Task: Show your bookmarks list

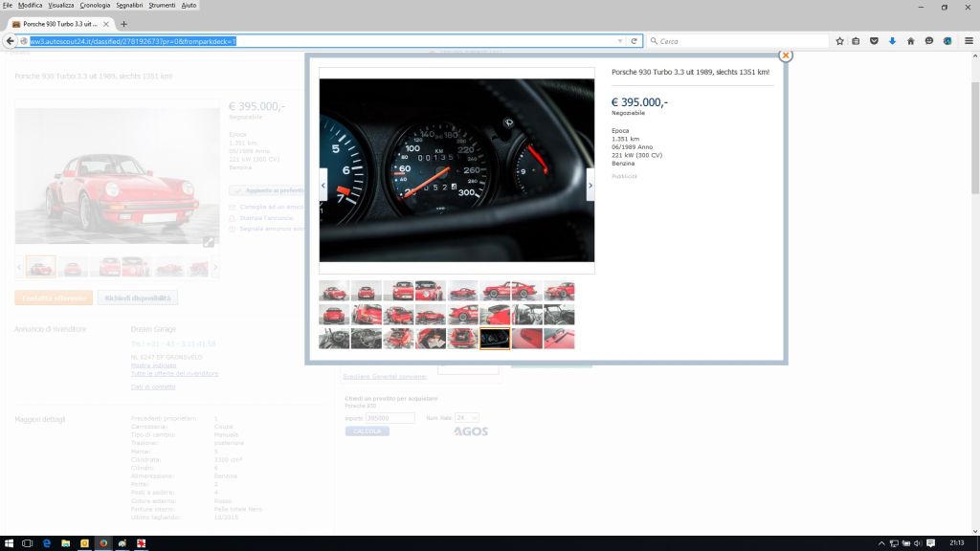Action: (x=857, y=41)
